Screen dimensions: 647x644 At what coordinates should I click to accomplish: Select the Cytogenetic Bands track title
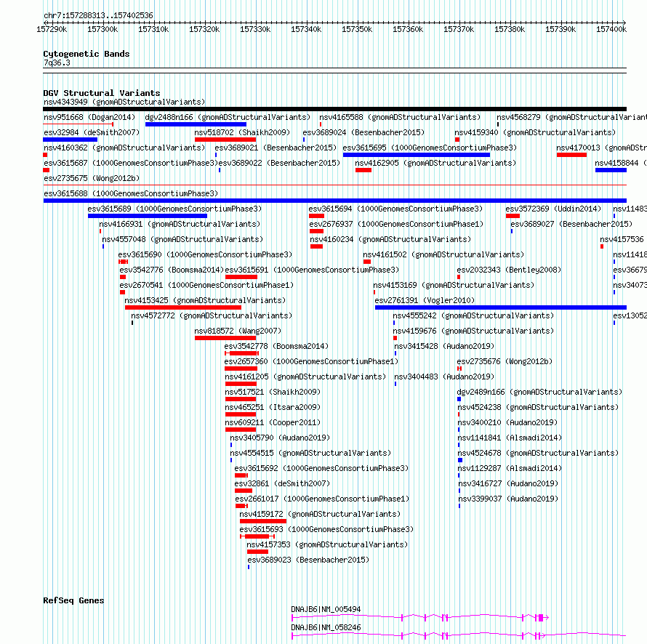[87, 54]
